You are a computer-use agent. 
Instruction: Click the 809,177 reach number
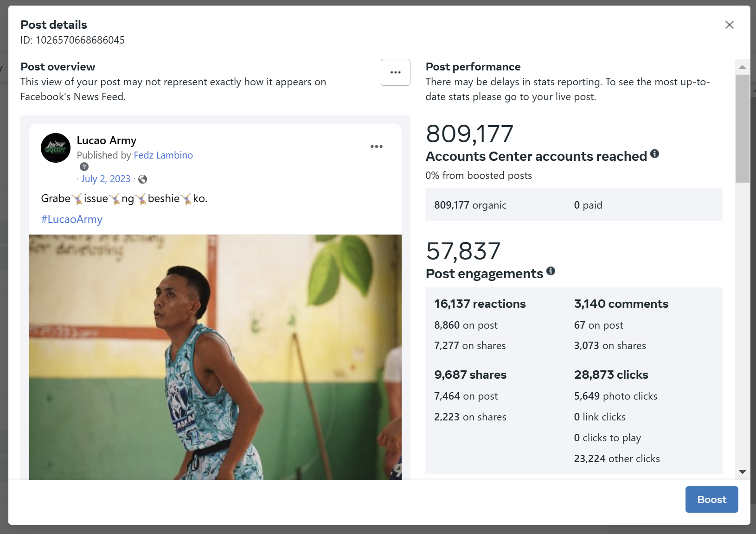[x=469, y=134]
